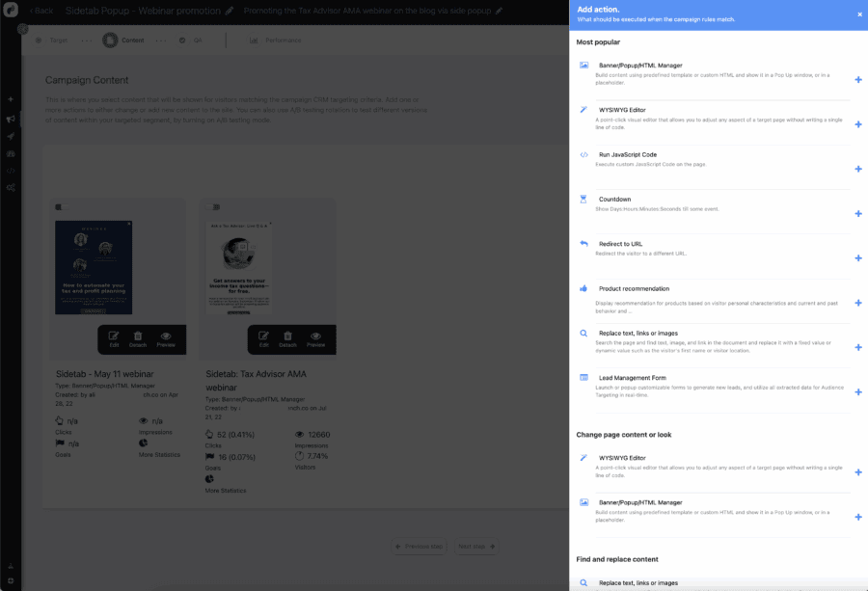
Task: Close the Add action panel
Action: click(x=859, y=13)
